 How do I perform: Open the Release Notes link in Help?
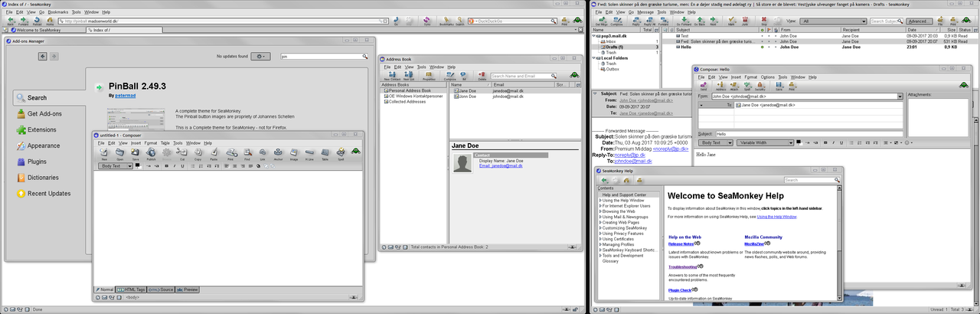point(681,244)
